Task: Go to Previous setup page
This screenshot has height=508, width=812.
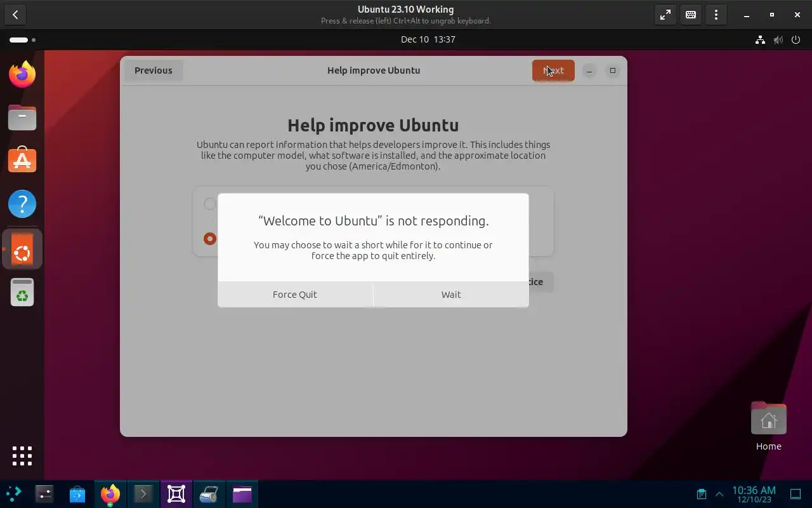Action: pyautogui.click(x=153, y=70)
